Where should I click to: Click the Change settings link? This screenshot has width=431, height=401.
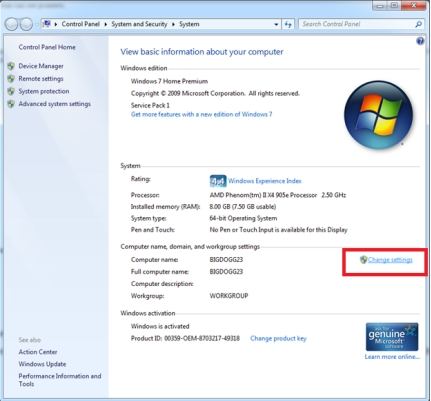click(390, 260)
